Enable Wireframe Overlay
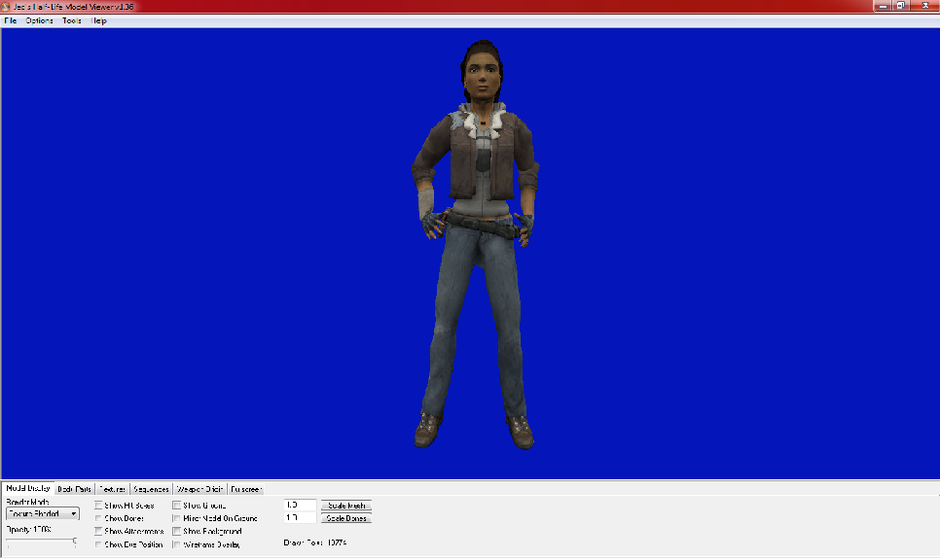 click(x=178, y=543)
